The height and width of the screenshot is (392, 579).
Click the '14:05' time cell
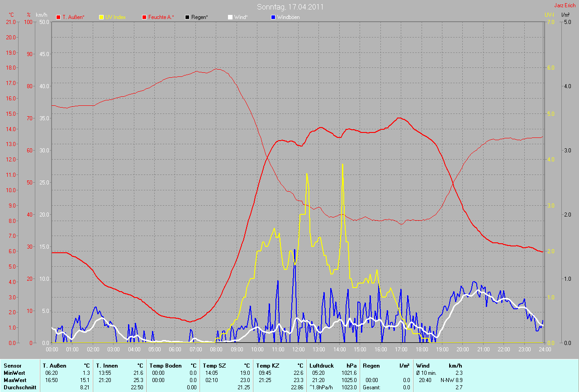[212, 373]
